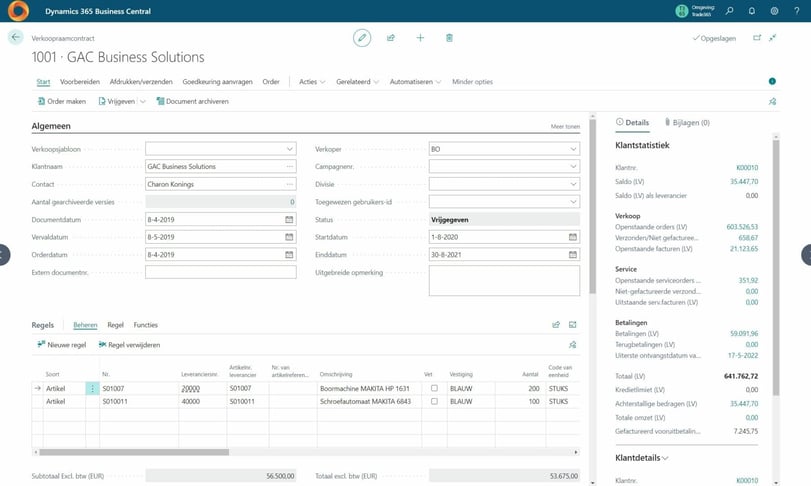The width and height of the screenshot is (811, 486).
Task: Click Regel verwijderen button
Action: tap(129, 344)
